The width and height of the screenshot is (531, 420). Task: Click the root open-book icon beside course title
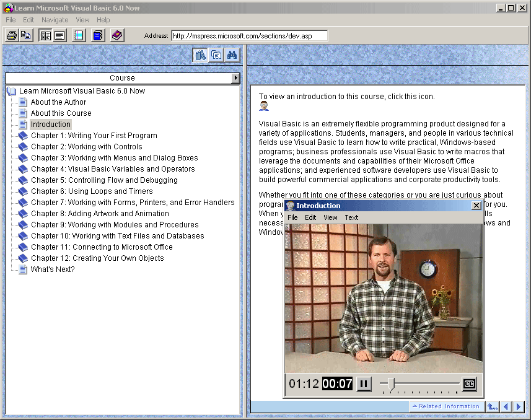pyautogui.click(x=12, y=91)
